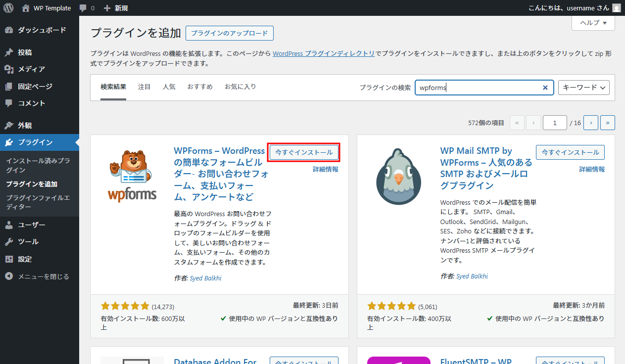Click the WordPress logo in admin bar
625x364 pixels.
(x=8, y=8)
